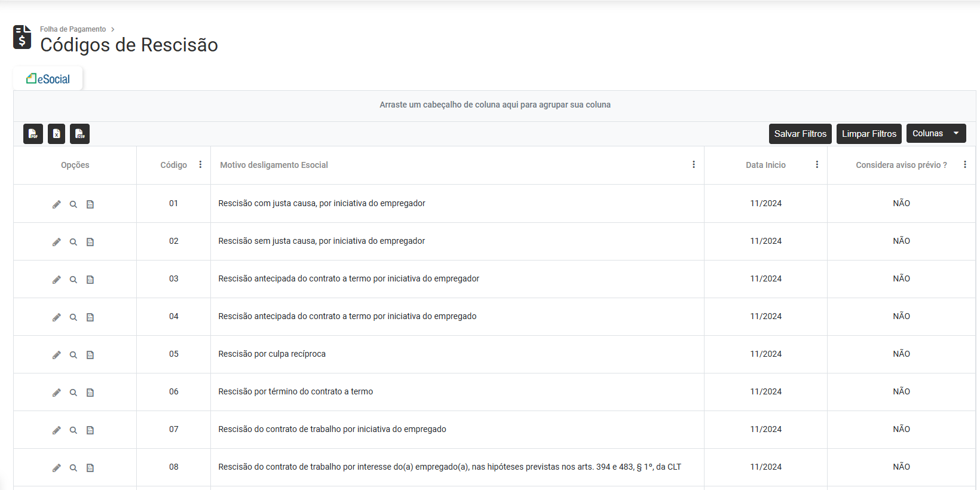Image resolution: width=980 pixels, height=490 pixels.
Task: Open Motivo desligamento Esocial column menu
Action: coord(693,165)
